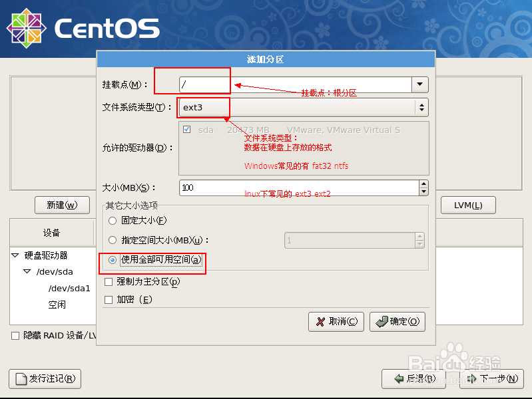Open the release notes (发行注记) button
This screenshot has height=399, width=532.
(45, 379)
